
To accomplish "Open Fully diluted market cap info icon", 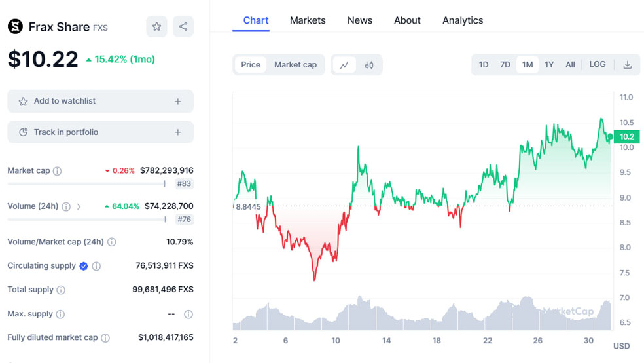I will tap(105, 338).
